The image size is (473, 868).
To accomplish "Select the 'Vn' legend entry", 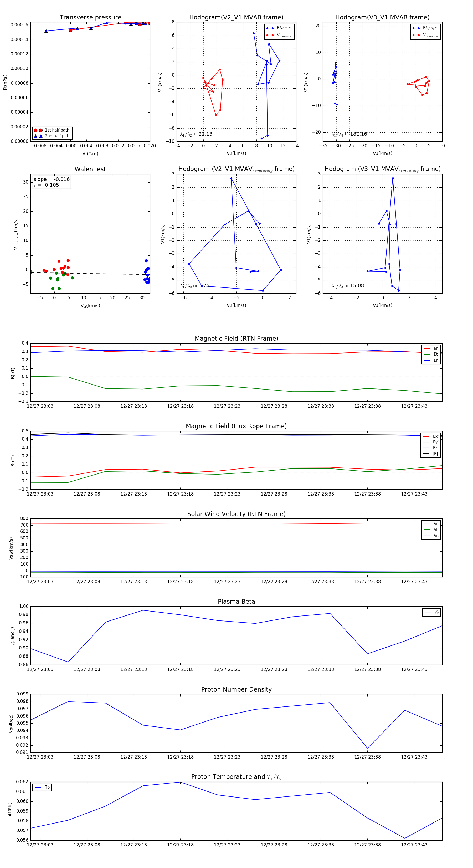I will 431,536.
